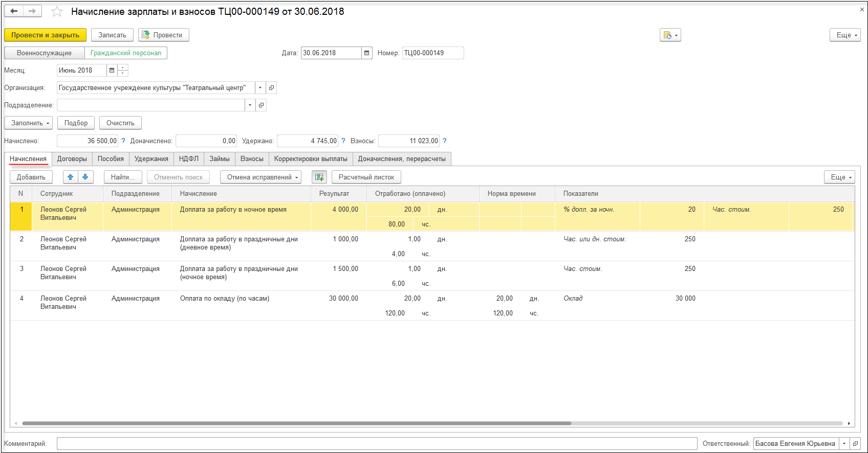Show help for Начислено amount
The height and width of the screenshot is (453, 868).
tap(123, 141)
